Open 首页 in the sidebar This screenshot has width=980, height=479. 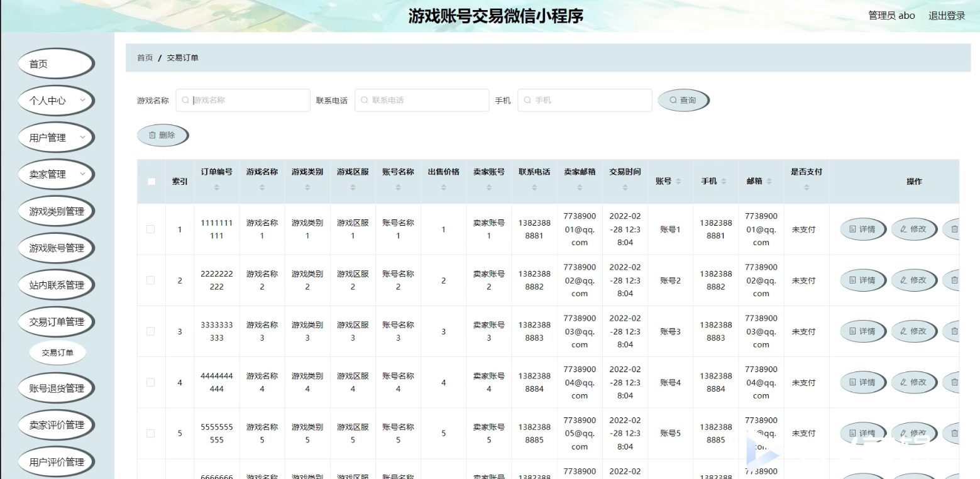coord(57,64)
